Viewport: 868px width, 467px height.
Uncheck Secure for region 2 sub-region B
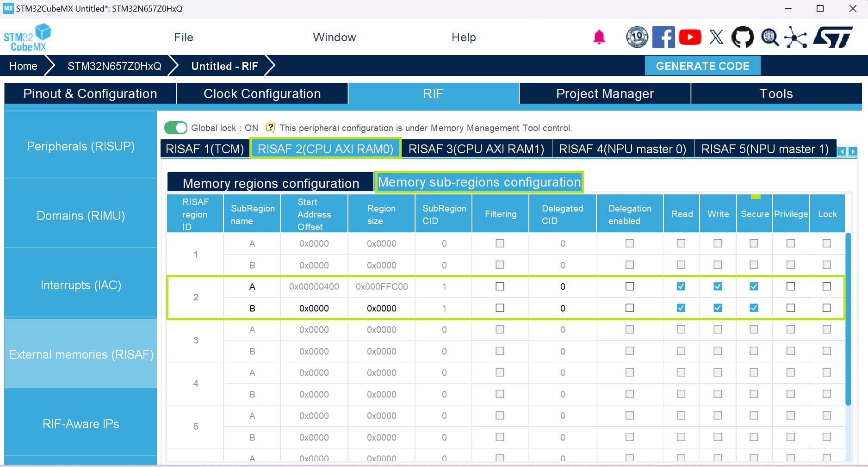[x=754, y=308]
